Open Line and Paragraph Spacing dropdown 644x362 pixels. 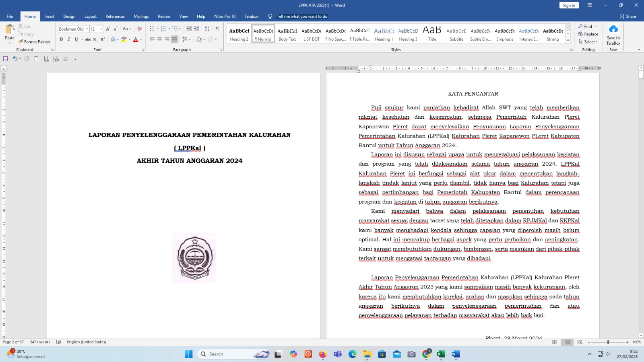coord(186,39)
